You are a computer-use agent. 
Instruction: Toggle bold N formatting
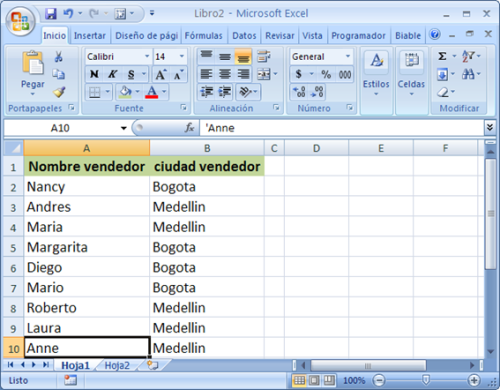(x=94, y=74)
